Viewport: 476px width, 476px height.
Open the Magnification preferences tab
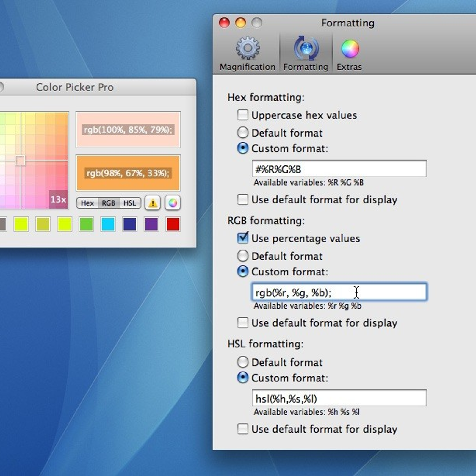coord(248,54)
